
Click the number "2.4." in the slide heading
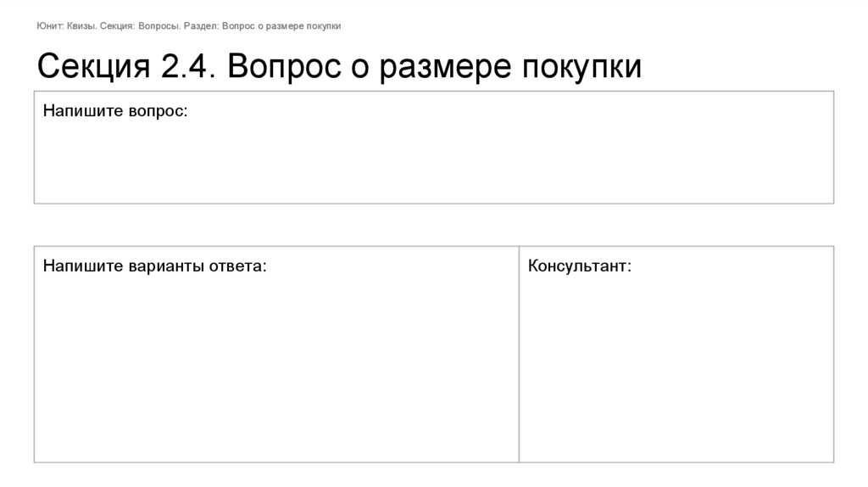pyautogui.click(x=187, y=67)
